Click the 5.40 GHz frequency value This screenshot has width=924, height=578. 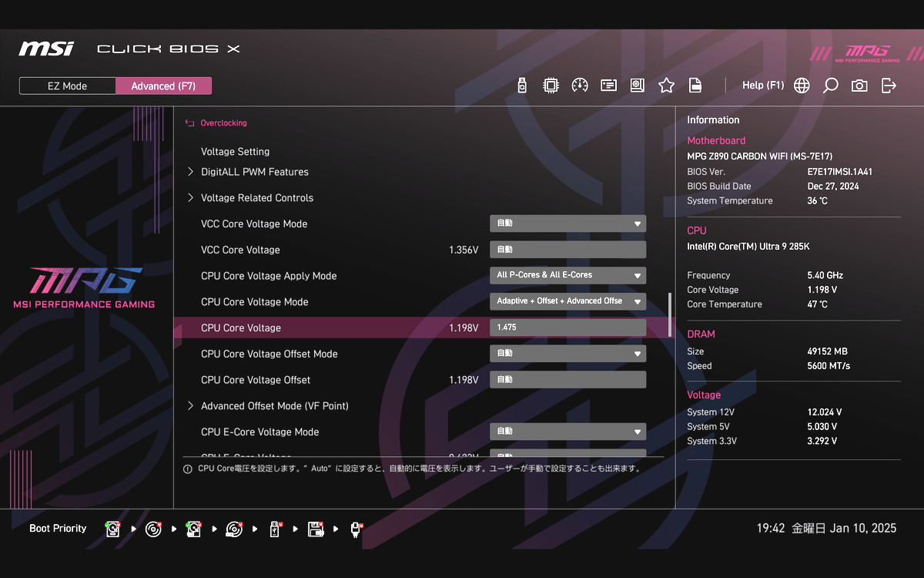point(825,275)
